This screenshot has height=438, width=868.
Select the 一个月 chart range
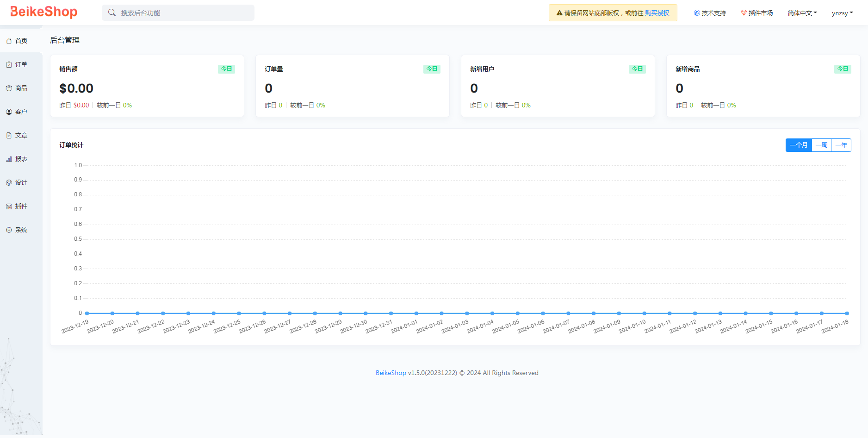pos(799,145)
